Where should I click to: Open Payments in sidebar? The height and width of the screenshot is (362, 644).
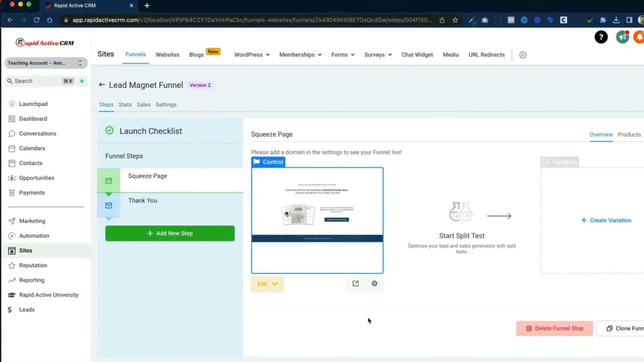tap(32, 192)
